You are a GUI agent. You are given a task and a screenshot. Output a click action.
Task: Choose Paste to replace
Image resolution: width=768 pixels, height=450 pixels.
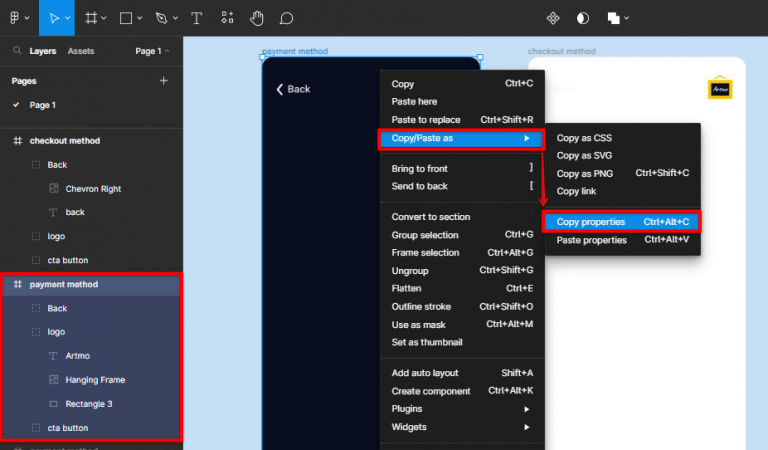tap(462, 119)
